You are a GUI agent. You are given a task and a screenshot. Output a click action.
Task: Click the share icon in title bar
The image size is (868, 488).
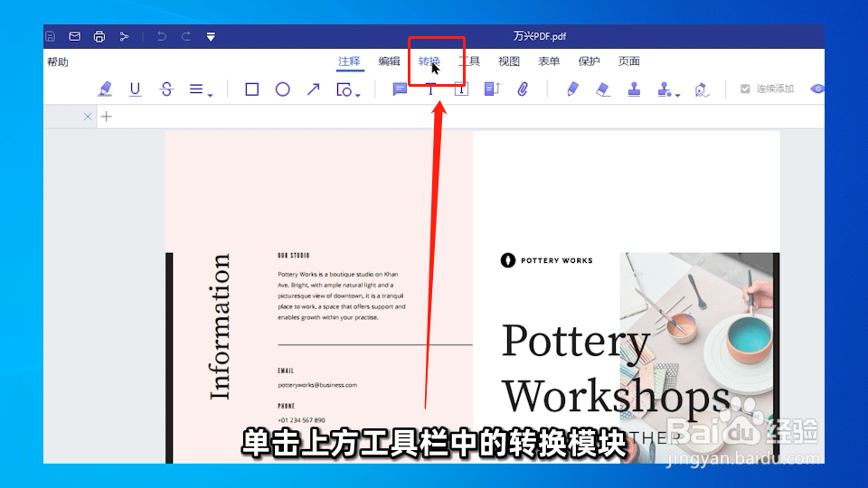tap(124, 36)
